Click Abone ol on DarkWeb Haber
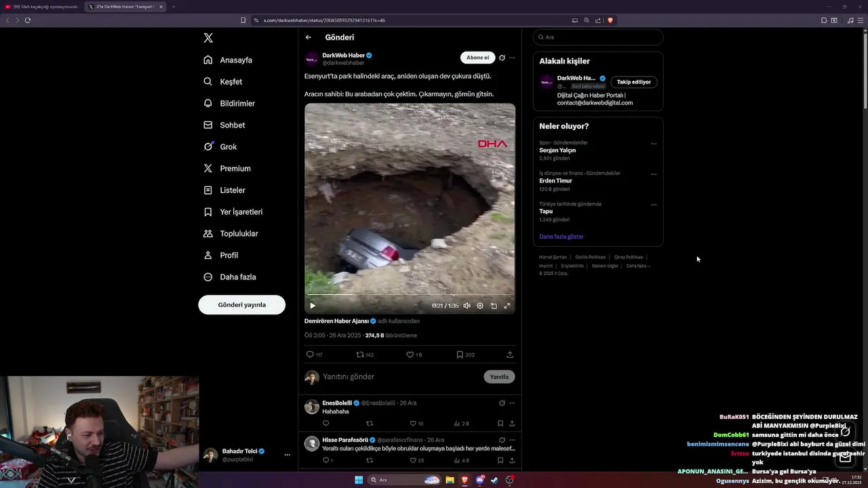This screenshot has height=488, width=868. [477, 58]
